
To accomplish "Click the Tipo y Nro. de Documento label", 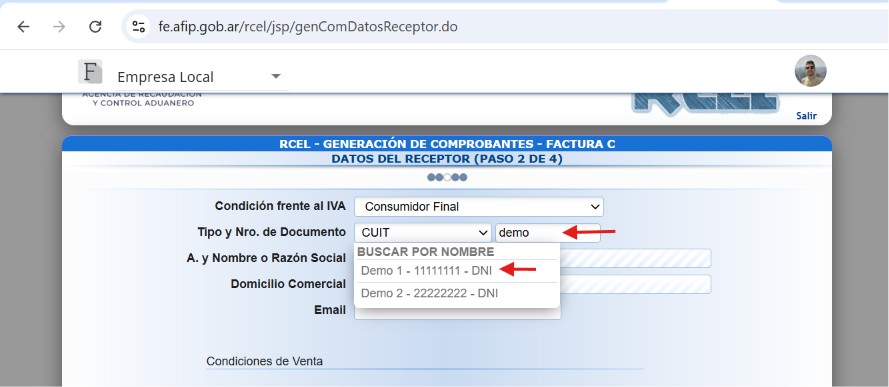I will point(271,232).
